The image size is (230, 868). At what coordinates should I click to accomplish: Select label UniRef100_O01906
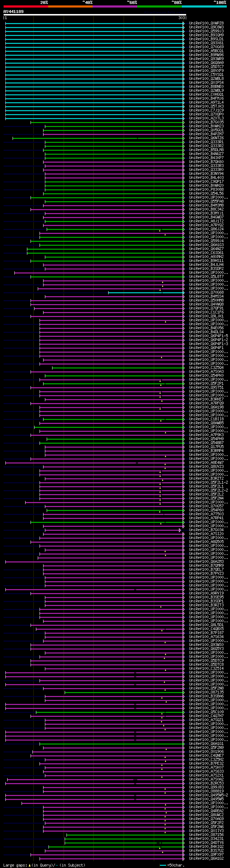point(206,751)
